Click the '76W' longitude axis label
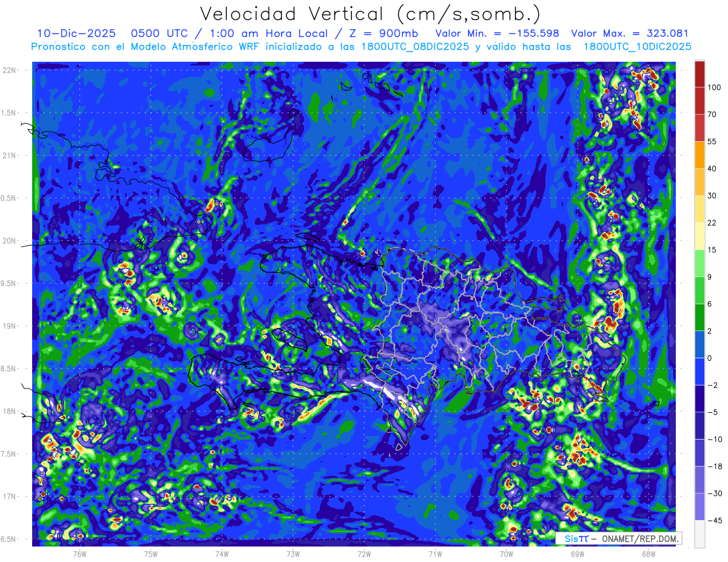728x562 pixels. (x=79, y=554)
